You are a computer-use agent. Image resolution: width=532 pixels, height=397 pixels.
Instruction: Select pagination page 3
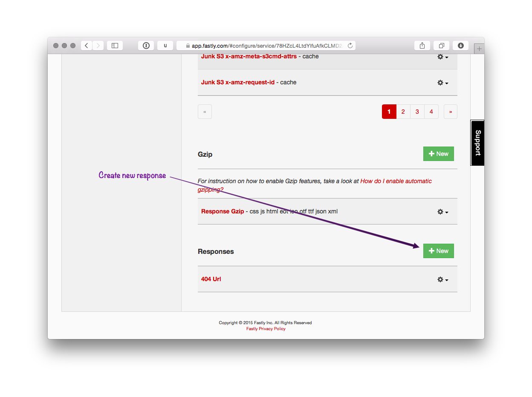click(417, 112)
